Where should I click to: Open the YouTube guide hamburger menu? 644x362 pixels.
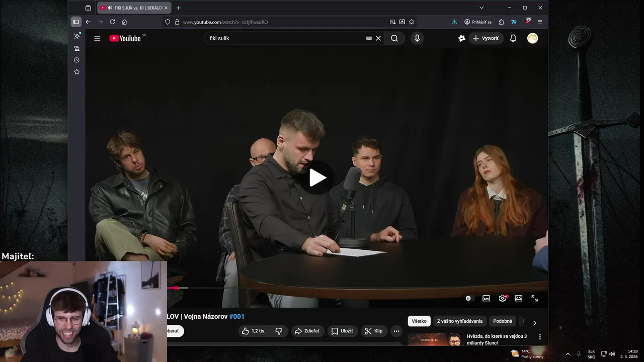[x=97, y=38]
